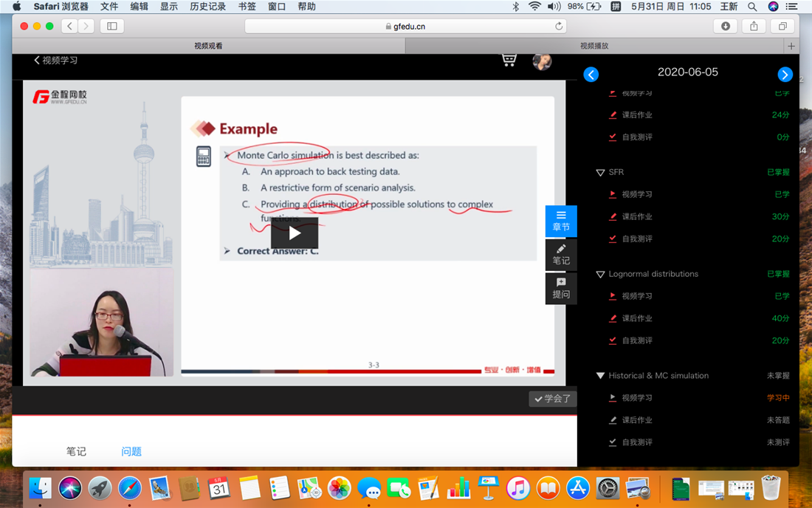This screenshot has width=812, height=508.
Task: Open the 视频播放 browser tab
Action: pos(594,46)
